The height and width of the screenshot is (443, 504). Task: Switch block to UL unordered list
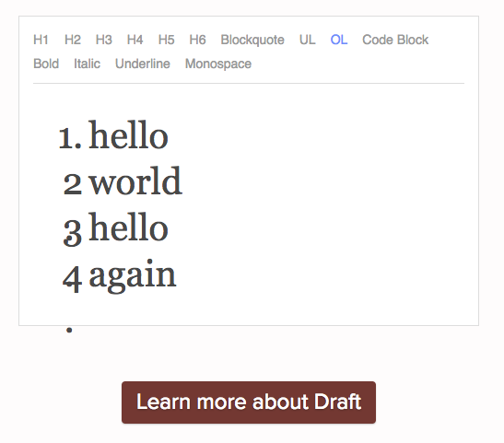(x=308, y=40)
